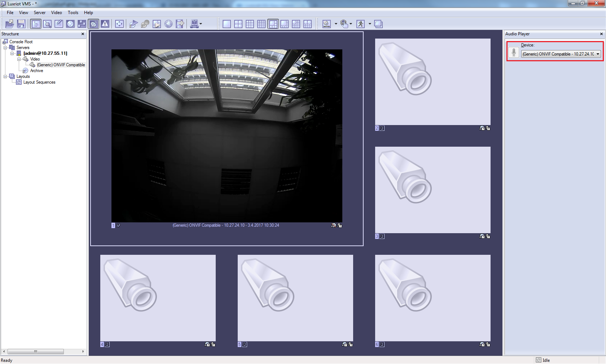Collapse the Layouts tree node
606x364 pixels.
(x=5, y=76)
